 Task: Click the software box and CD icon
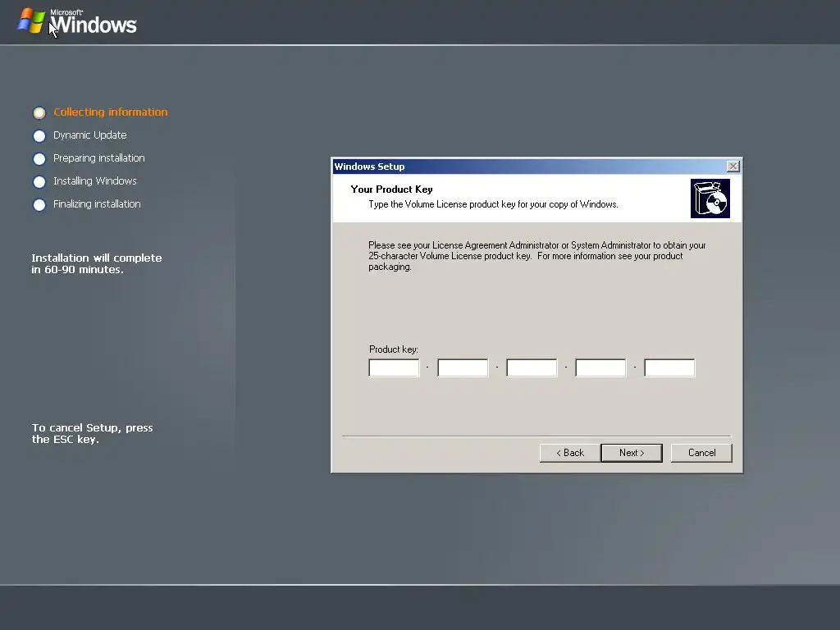pyautogui.click(x=710, y=199)
